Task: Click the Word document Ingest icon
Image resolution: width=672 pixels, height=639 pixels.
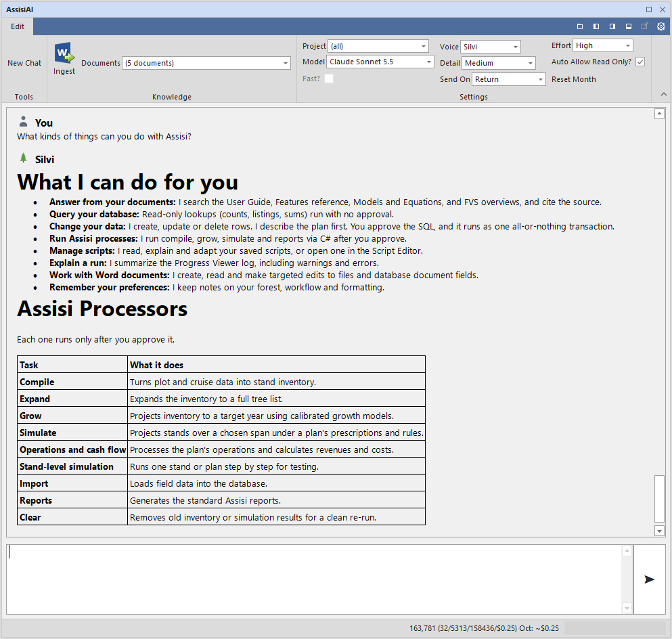Action: [64, 52]
